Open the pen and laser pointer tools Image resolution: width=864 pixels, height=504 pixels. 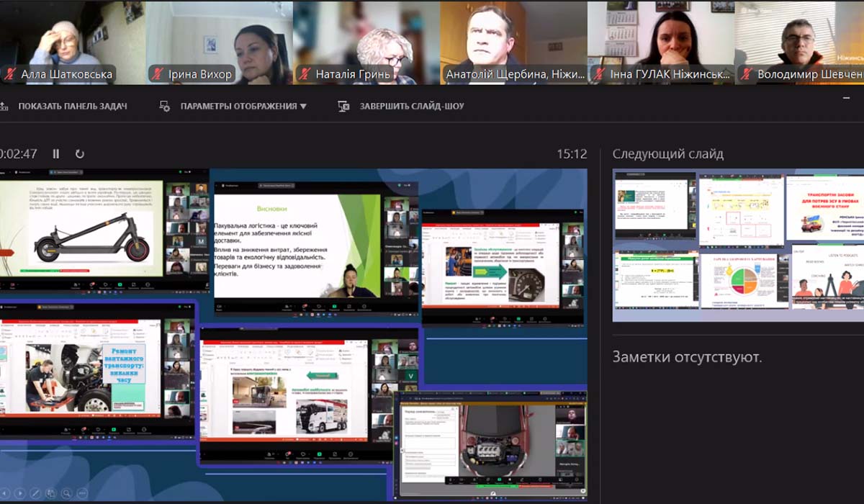pyautogui.click(x=36, y=493)
